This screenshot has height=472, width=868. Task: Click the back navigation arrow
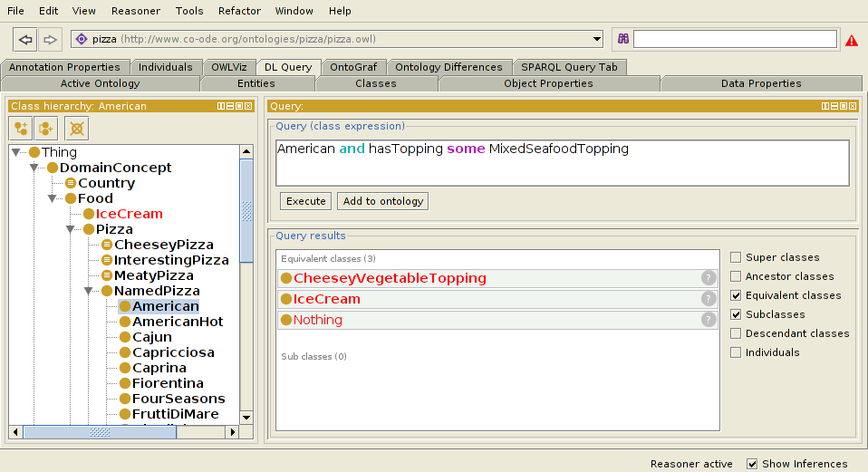click(x=25, y=39)
